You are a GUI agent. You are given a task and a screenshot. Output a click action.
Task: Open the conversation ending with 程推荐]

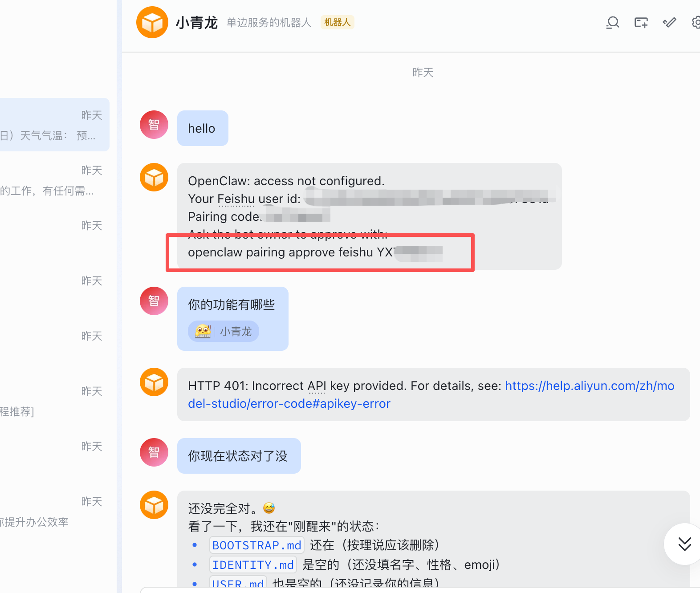pyautogui.click(x=53, y=402)
